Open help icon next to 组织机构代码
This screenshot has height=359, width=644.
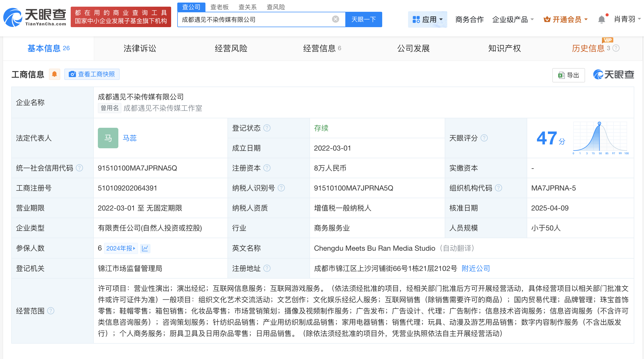[498, 188]
